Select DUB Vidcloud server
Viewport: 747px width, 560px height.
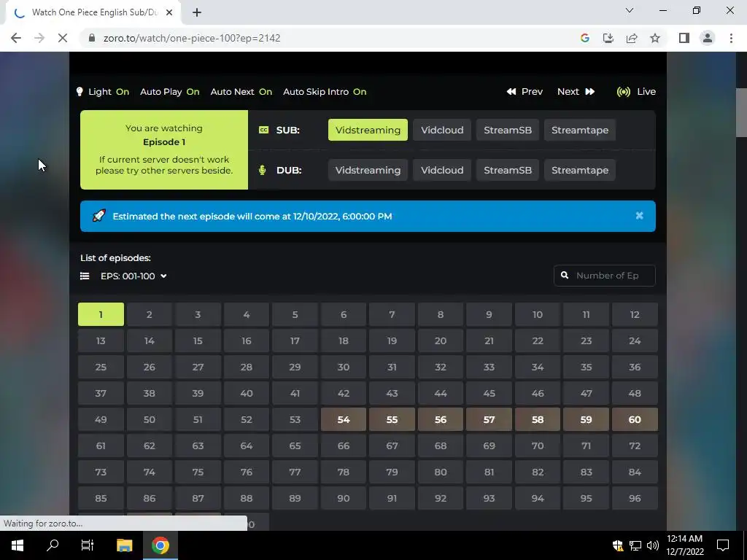pyautogui.click(x=442, y=170)
